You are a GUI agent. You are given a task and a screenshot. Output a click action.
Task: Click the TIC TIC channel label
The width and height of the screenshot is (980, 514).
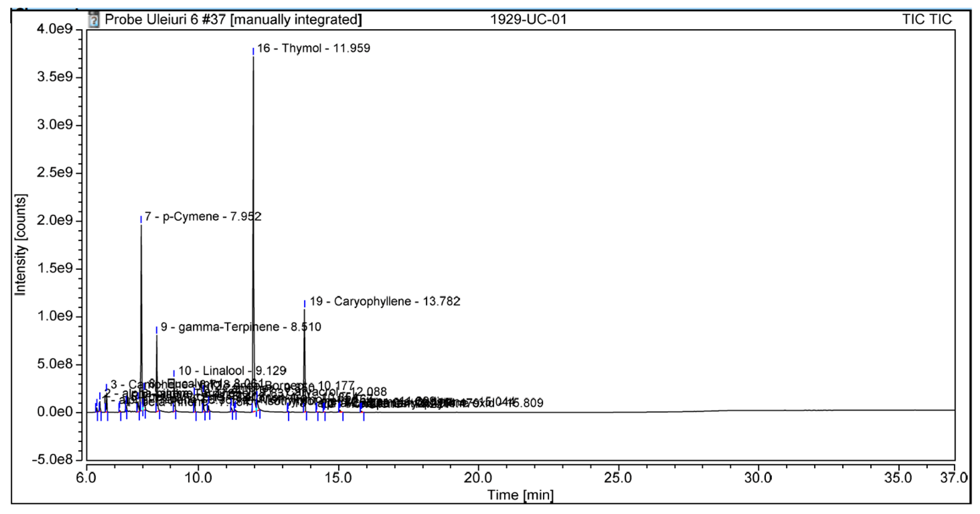(x=927, y=19)
